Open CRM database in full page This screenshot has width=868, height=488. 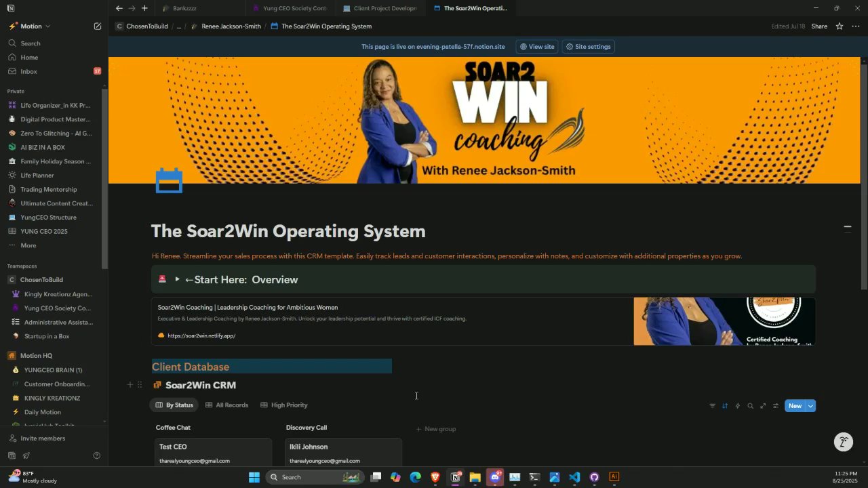[x=763, y=406]
